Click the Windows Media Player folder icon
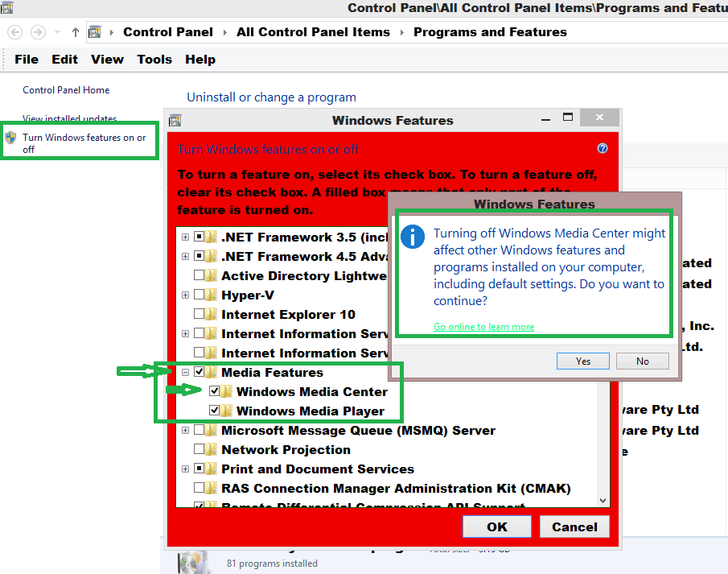 click(227, 411)
